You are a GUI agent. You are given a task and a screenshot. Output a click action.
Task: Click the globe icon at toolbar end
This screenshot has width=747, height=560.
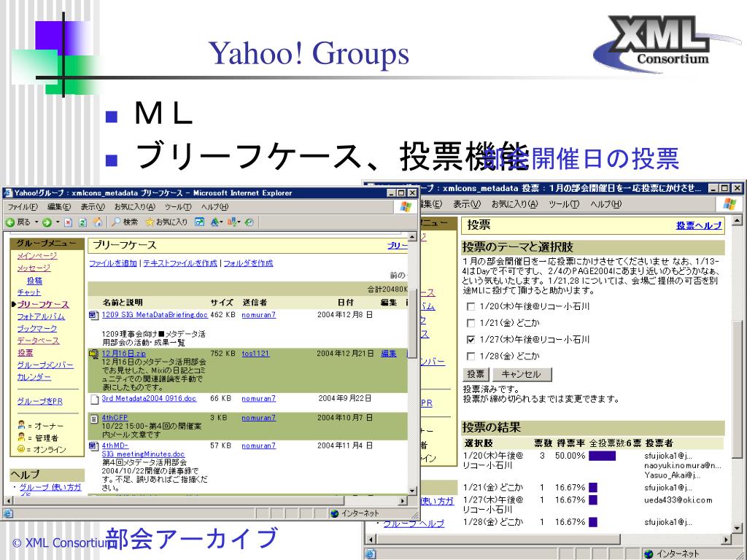249,222
